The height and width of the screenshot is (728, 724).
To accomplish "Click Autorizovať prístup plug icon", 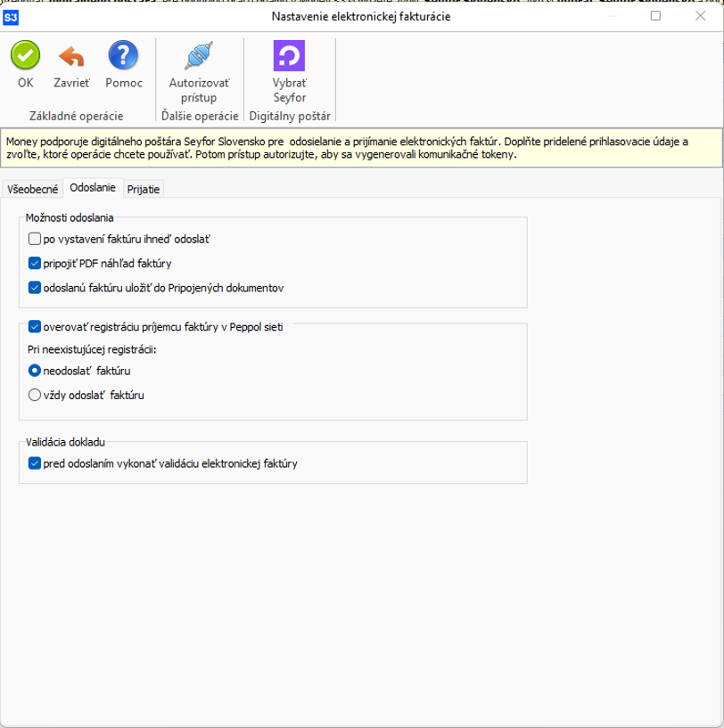I will click(x=199, y=55).
